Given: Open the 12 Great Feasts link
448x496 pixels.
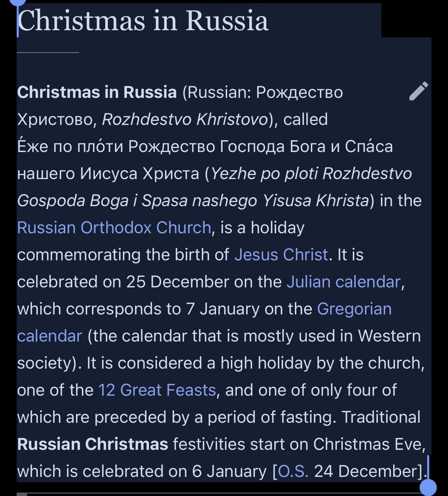Looking at the screenshot, I should (x=157, y=390).
